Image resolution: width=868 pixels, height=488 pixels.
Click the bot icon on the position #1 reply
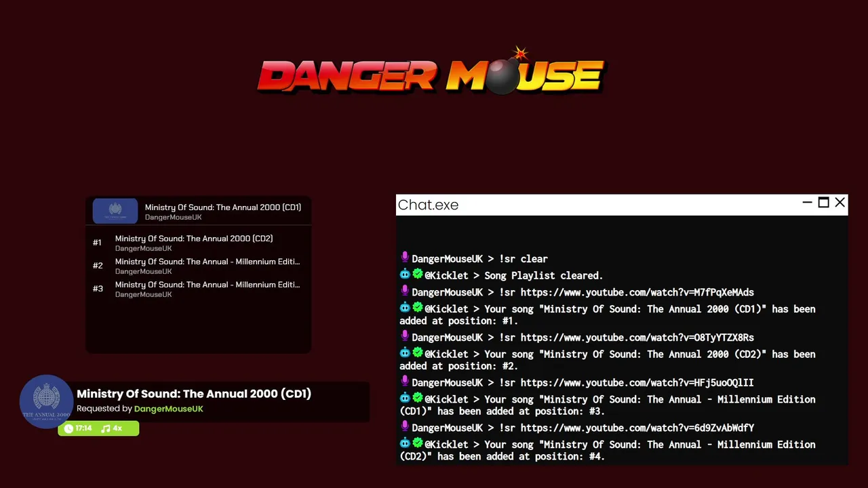[405, 308]
